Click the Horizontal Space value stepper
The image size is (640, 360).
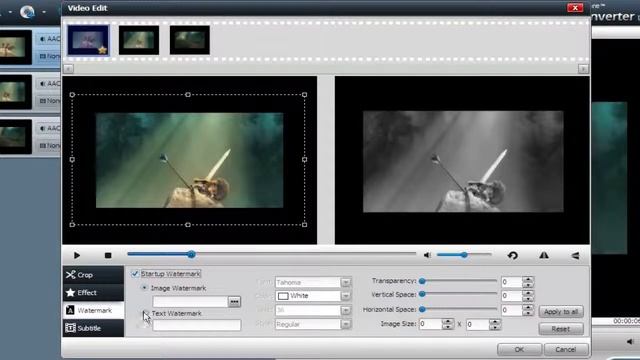coord(528,310)
